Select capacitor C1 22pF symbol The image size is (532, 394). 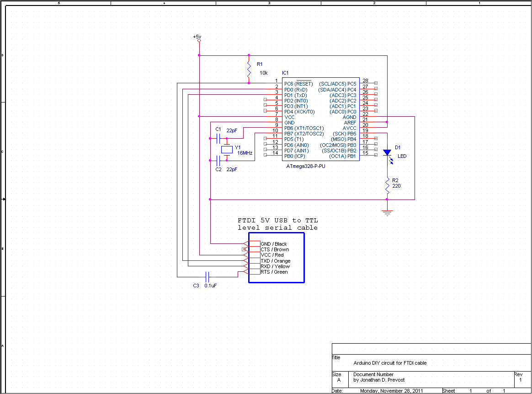218,139
